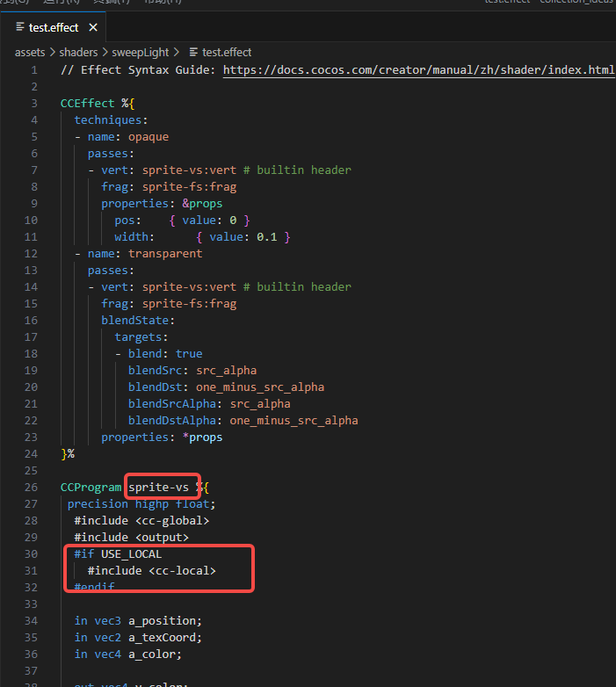
Task: Click the 'opaque' technique name
Action: coord(149,137)
